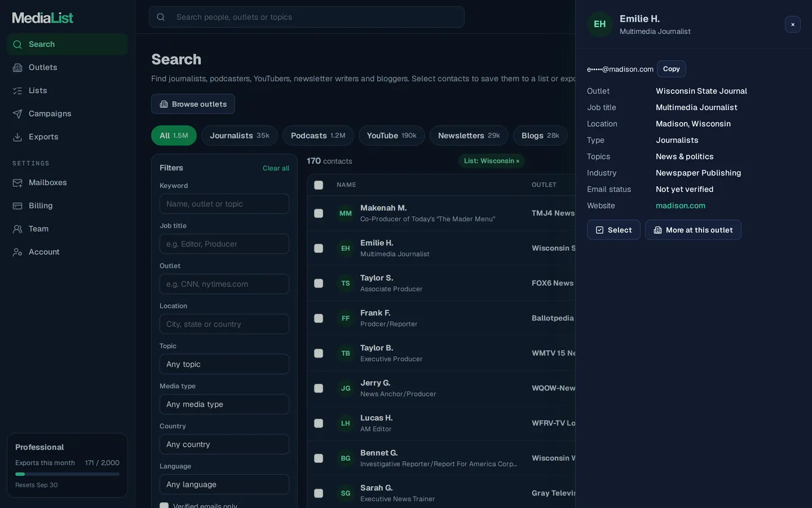812x508 pixels.
Task: Close the Emilie H. detail panel
Action: 793,24
